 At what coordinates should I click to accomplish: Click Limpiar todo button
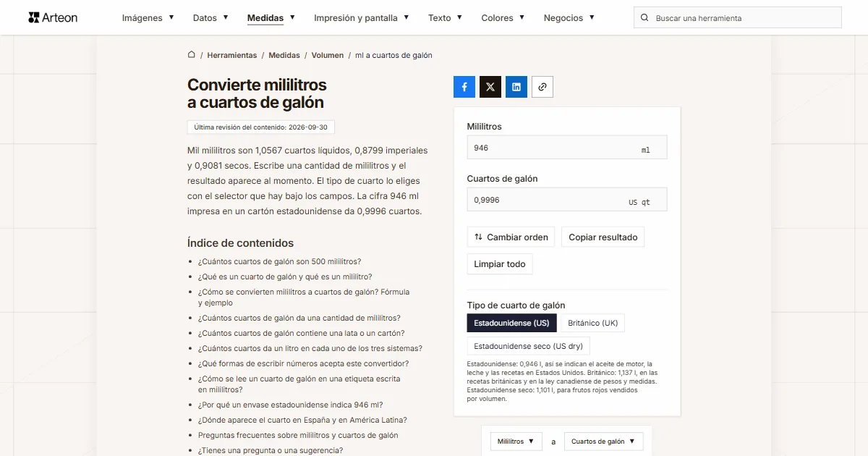(x=500, y=264)
